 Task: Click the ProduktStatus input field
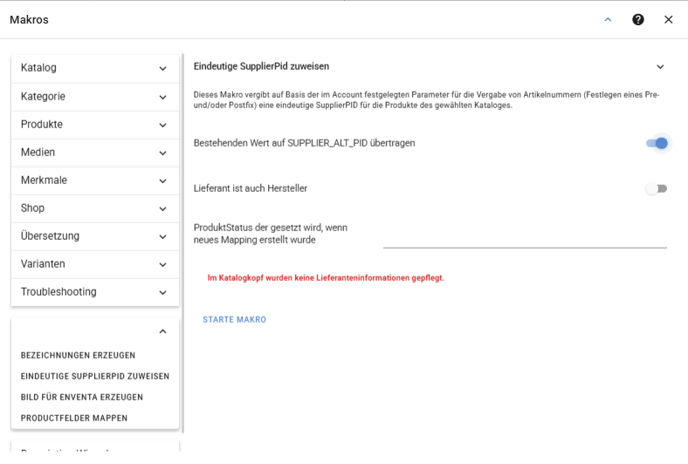coord(525,238)
